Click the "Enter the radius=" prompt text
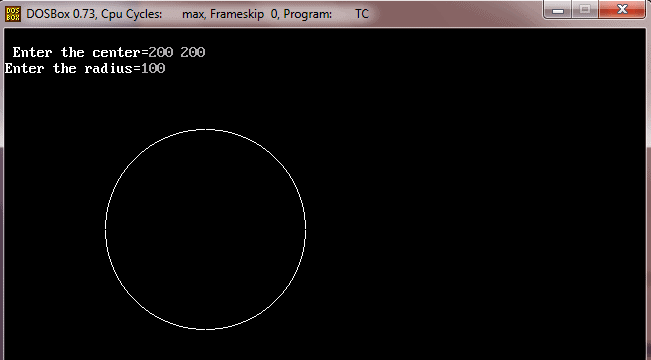The height and width of the screenshot is (360, 651). click(x=73, y=68)
